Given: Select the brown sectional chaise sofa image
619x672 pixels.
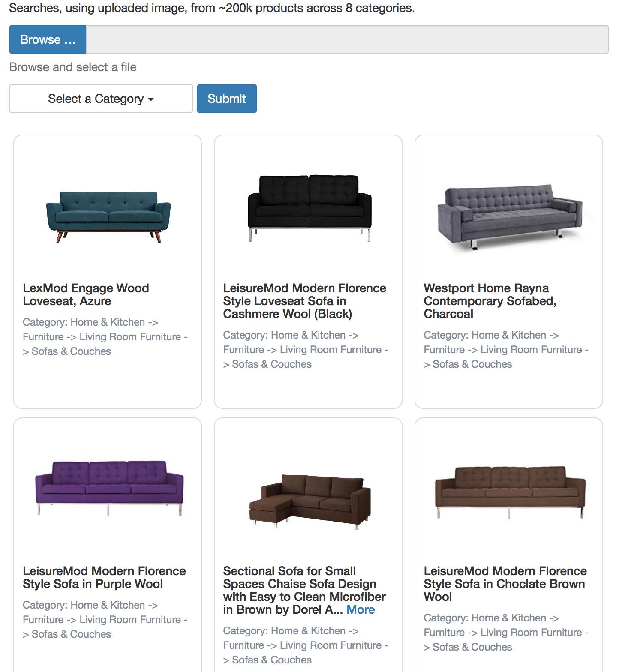Looking at the screenshot, I should (x=309, y=501).
